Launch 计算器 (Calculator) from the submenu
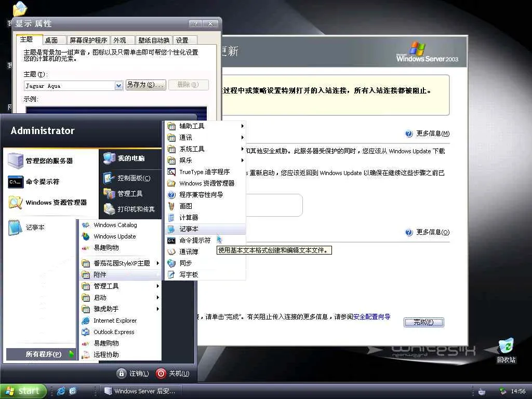Screen dimensions: 532x399 click(205, 218)
